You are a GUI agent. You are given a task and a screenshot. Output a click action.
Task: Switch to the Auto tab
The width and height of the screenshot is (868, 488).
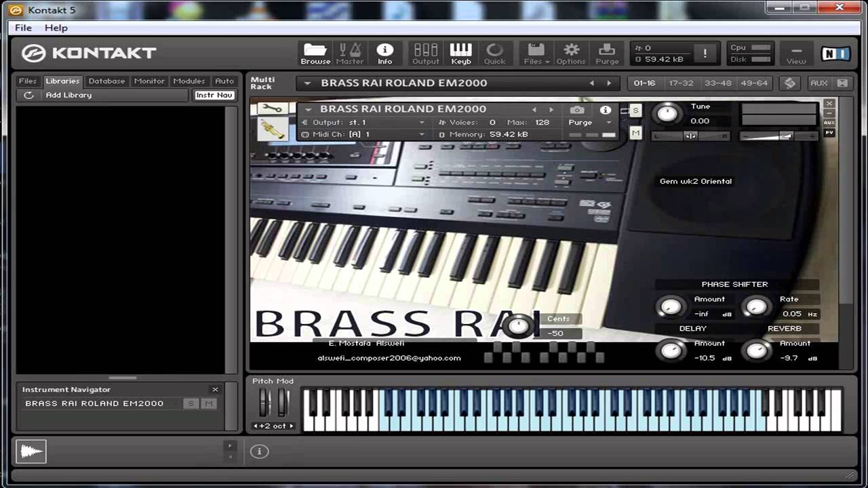pyautogui.click(x=224, y=81)
